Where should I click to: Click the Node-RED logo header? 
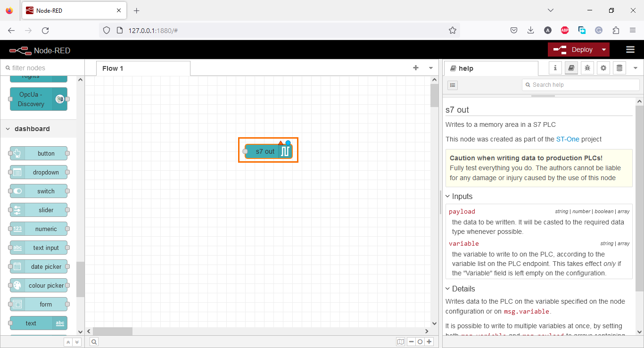(40, 50)
